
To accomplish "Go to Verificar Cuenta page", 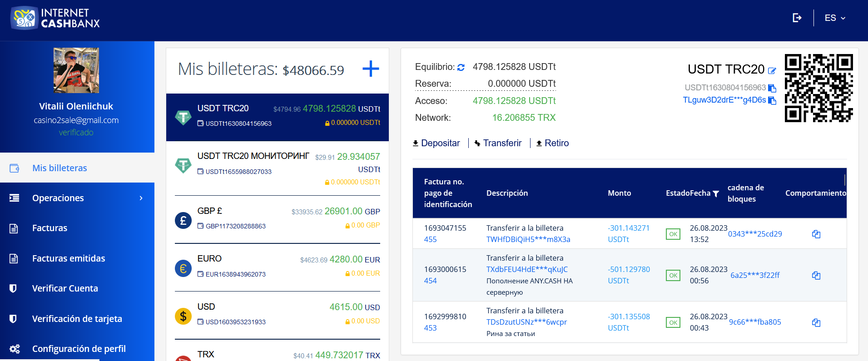I will (65, 288).
